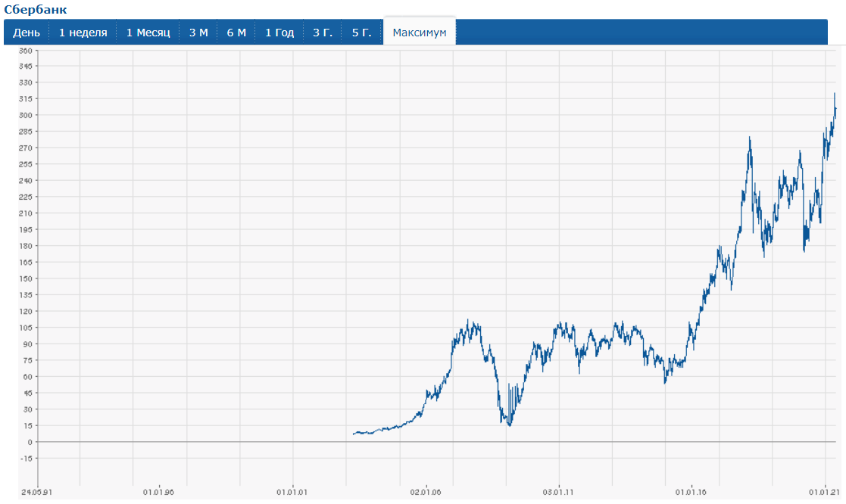Choose the "3 М" period tab
846x504 pixels.
pos(198,33)
